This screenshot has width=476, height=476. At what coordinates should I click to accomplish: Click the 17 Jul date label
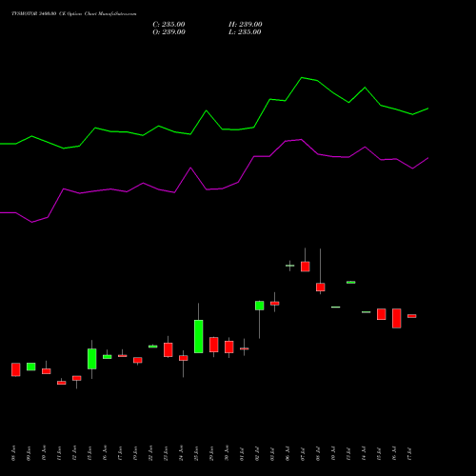pyautogui.click(x=409, y=453)
